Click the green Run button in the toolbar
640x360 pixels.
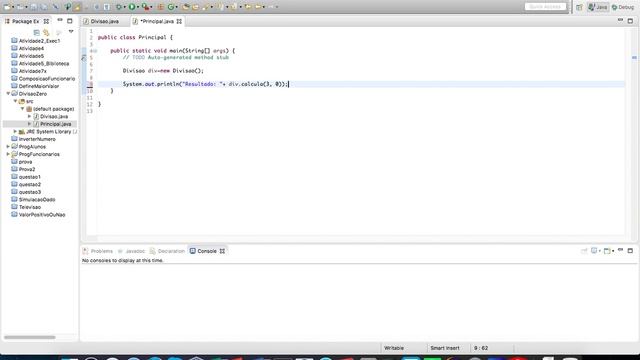click(132, 7)
